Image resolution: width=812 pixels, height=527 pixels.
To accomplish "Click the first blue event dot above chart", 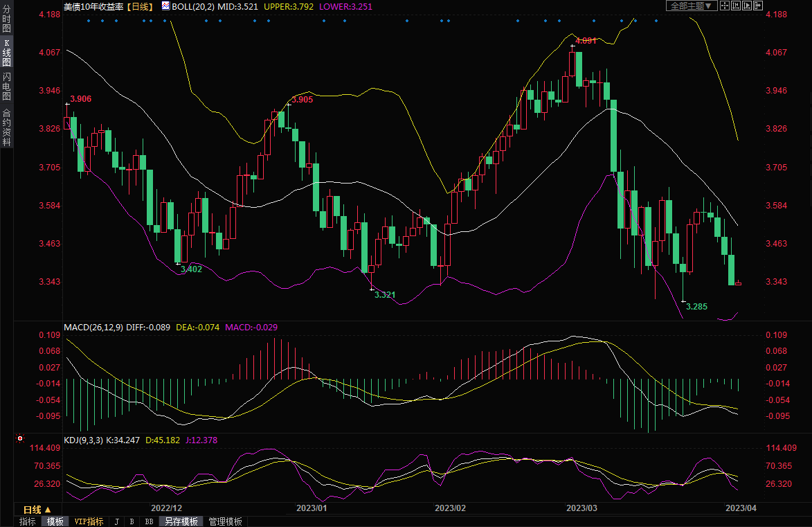I will tap(89, 21).
